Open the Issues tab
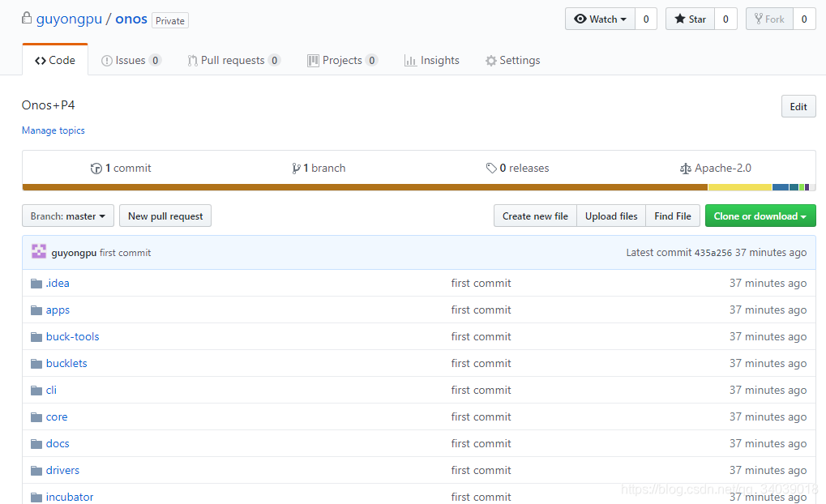The width and height of the screenshot is (826, 504). (131, 61)
